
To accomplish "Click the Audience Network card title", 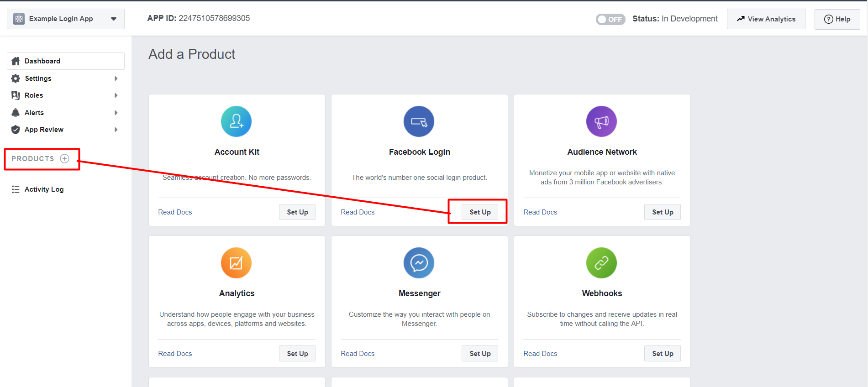I will point(602,152).
